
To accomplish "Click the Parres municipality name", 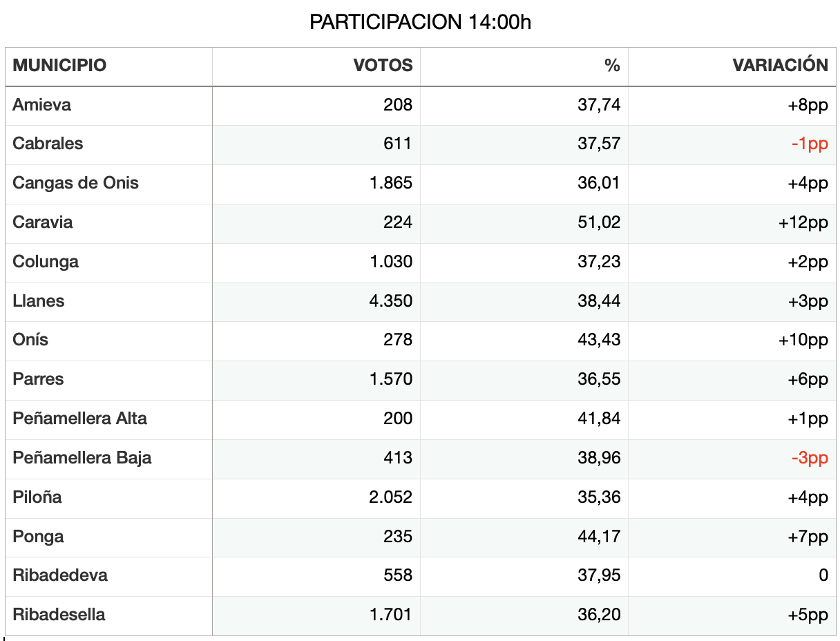I will coord(38,379).
